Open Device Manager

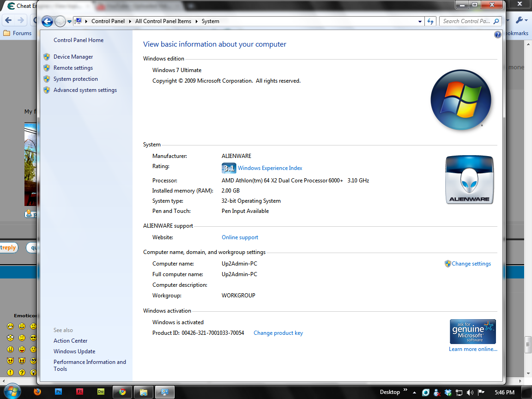coord(73,57)
